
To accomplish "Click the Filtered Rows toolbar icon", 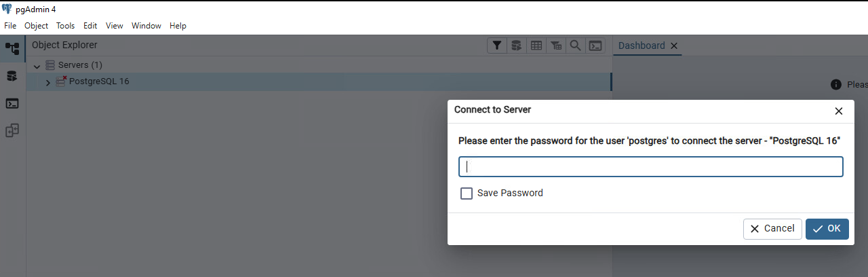I will (x=556, y=45).
